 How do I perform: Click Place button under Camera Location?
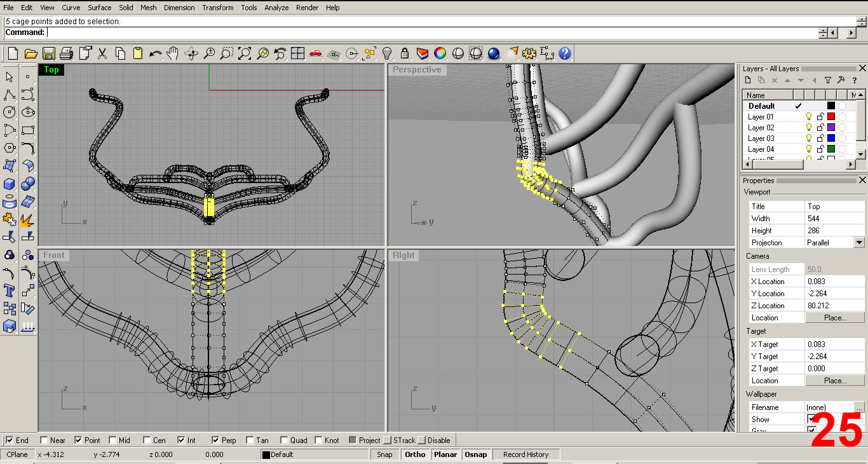click(x=835, y=318)
